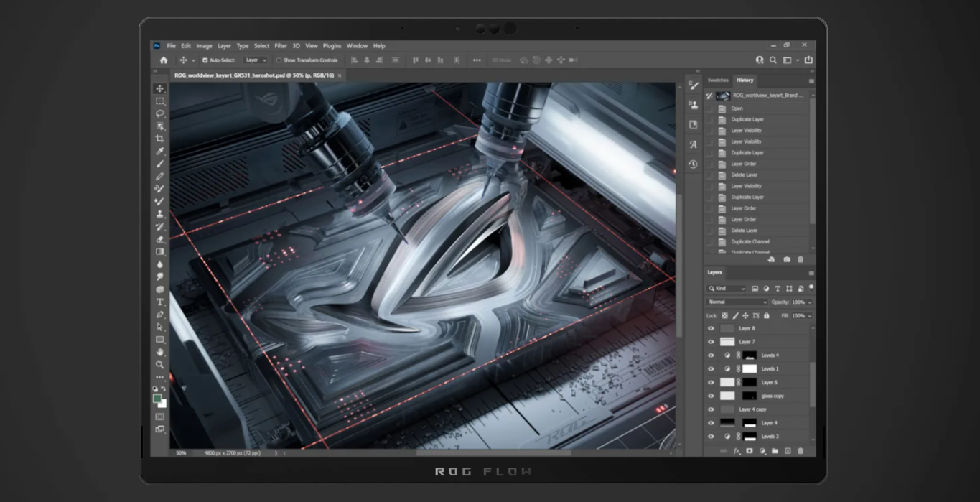Screen dimensions: 980x502
Task: Select the Delete Layer history state
Action: [x=744, y=175]
